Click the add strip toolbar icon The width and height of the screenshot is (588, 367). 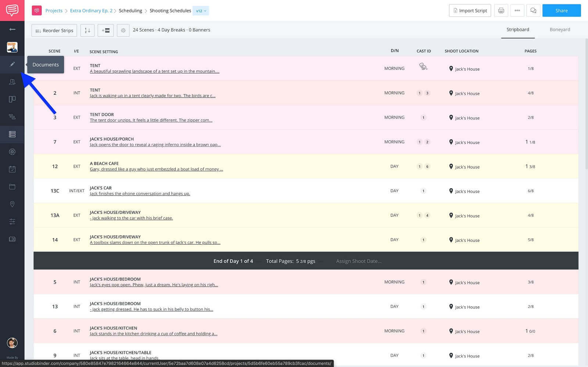pos(106,30)
